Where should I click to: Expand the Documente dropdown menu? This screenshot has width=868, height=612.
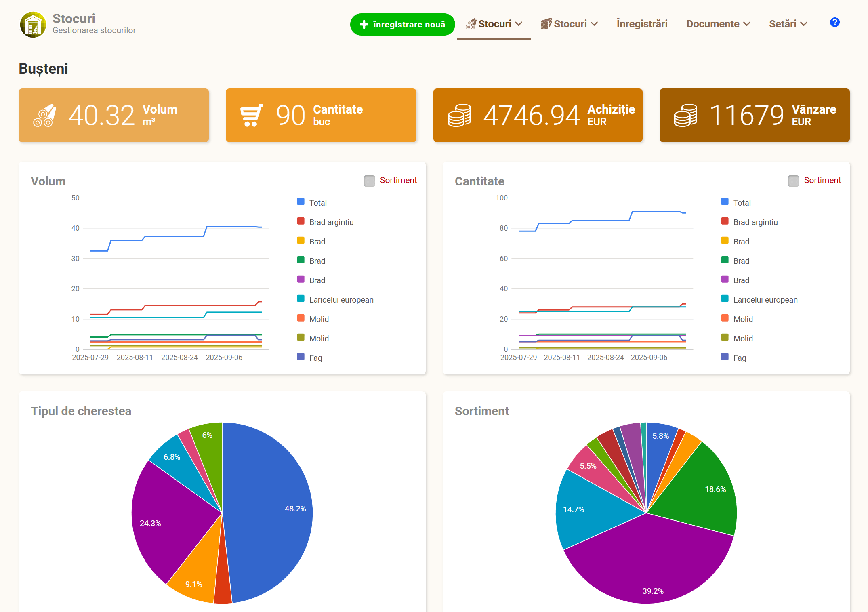[718, 24]
